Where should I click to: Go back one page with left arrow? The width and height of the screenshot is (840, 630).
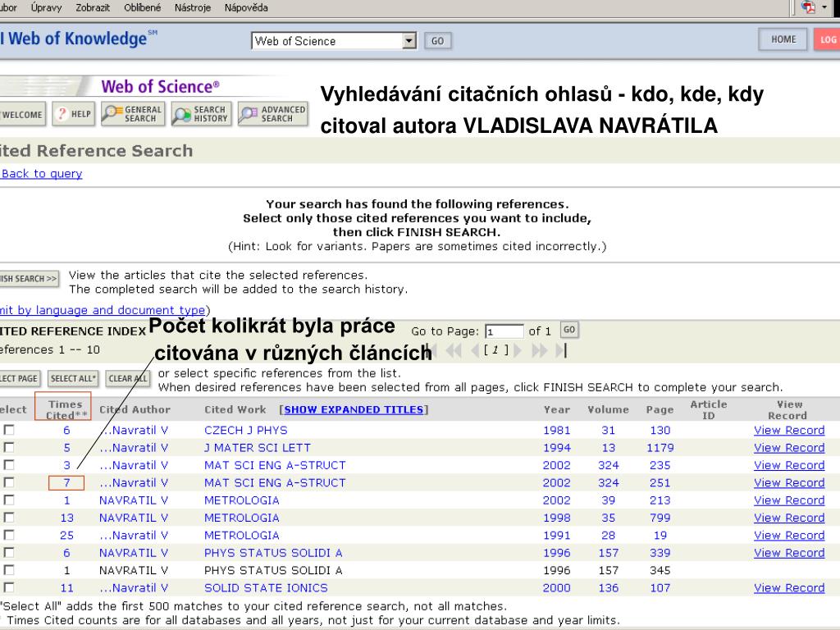[x=475, y=350]
